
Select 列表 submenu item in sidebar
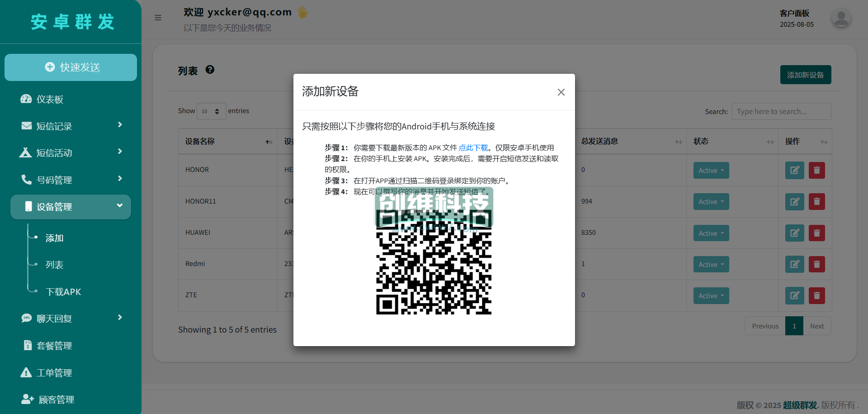point(54,265)
